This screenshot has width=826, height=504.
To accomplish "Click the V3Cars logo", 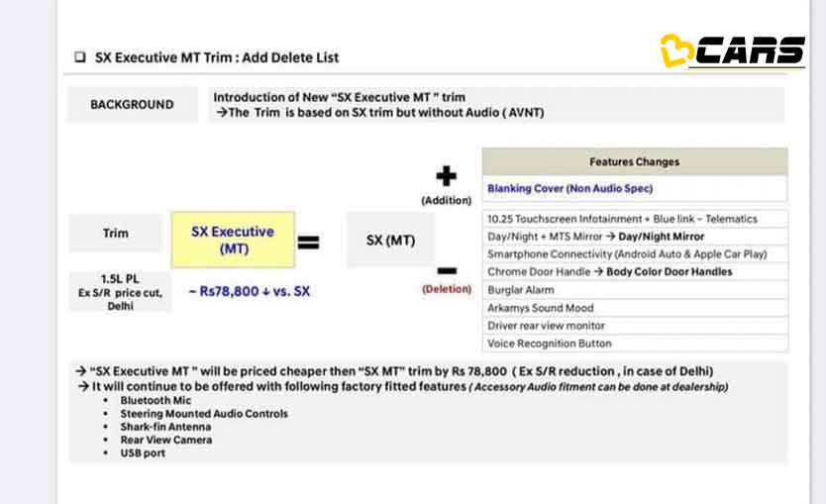I will coord(733,51).
